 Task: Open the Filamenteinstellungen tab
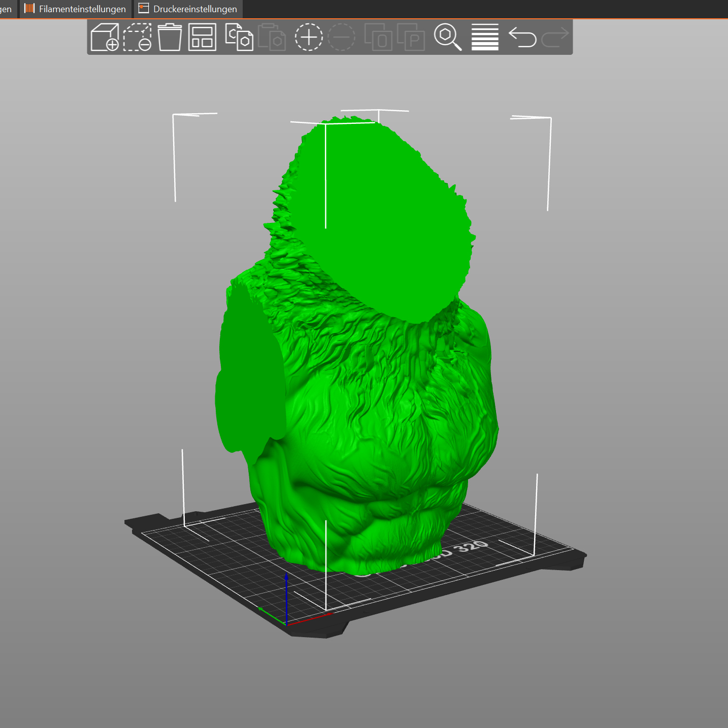point(75,9)
